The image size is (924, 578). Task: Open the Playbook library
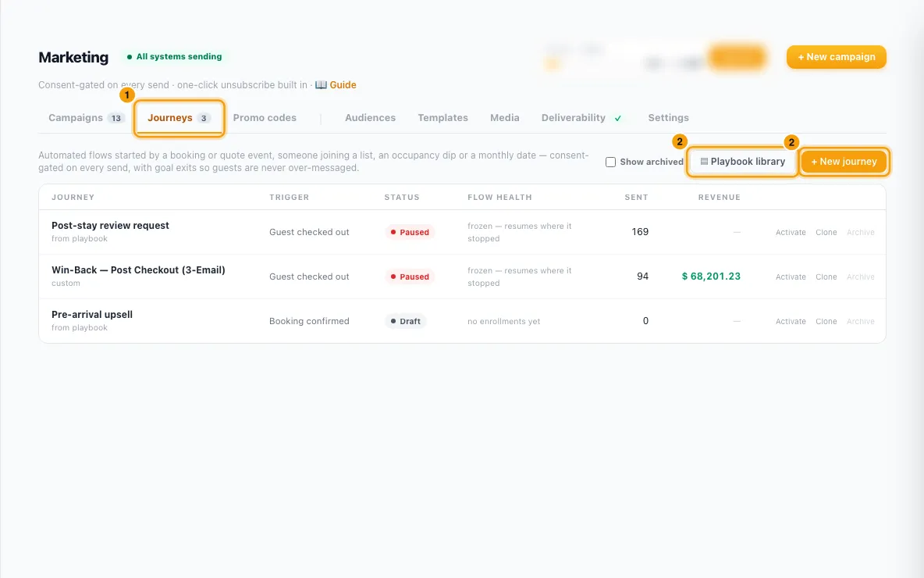[742, 161]
